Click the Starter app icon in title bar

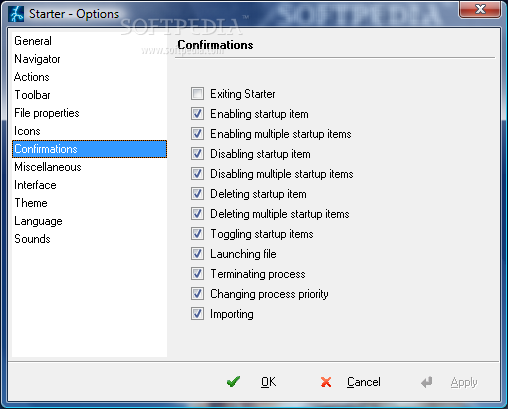(x=16, y=14)
